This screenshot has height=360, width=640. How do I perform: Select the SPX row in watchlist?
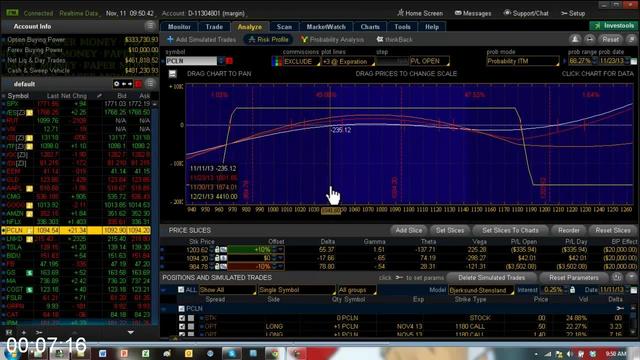click(x=76, y=104)
